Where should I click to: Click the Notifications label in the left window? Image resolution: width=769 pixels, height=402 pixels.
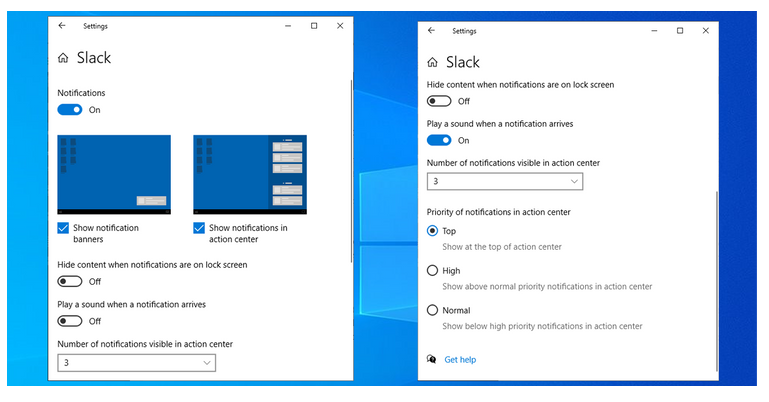coord(81,93)
